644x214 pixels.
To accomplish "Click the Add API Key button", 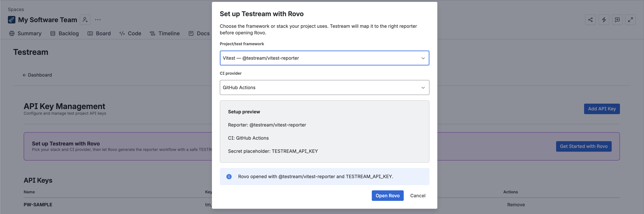I will coord(602,109).
